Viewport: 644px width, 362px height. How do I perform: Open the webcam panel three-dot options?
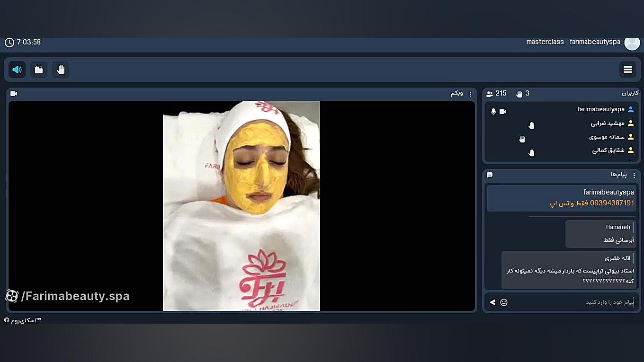[x=470, y=94]
